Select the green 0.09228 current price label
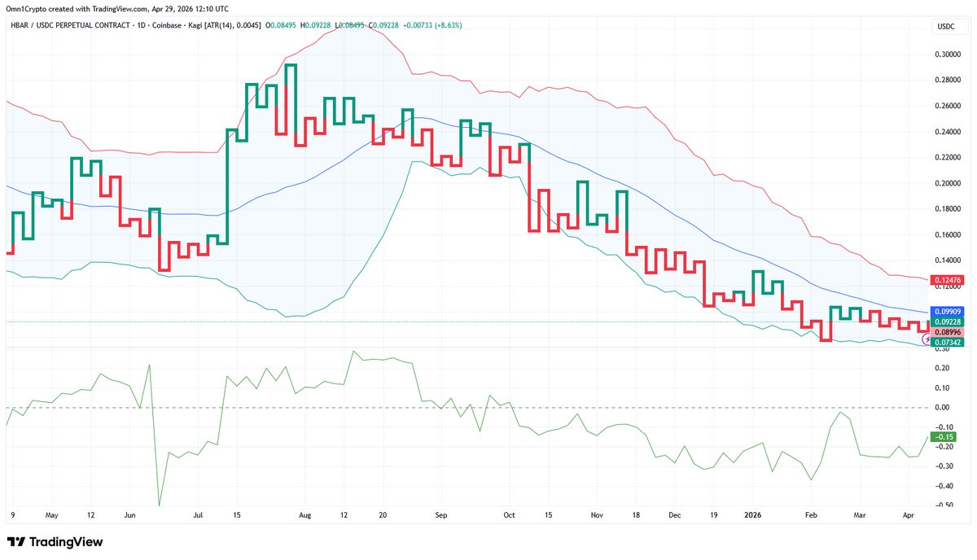Image resolution: width=977 pixels, height=560 pixels. 947,322
